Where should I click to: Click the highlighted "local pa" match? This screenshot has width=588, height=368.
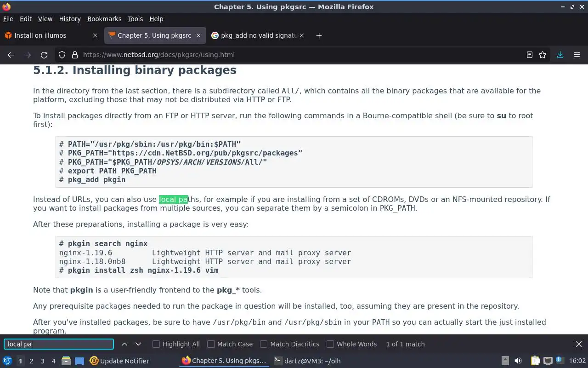(174, 199)
